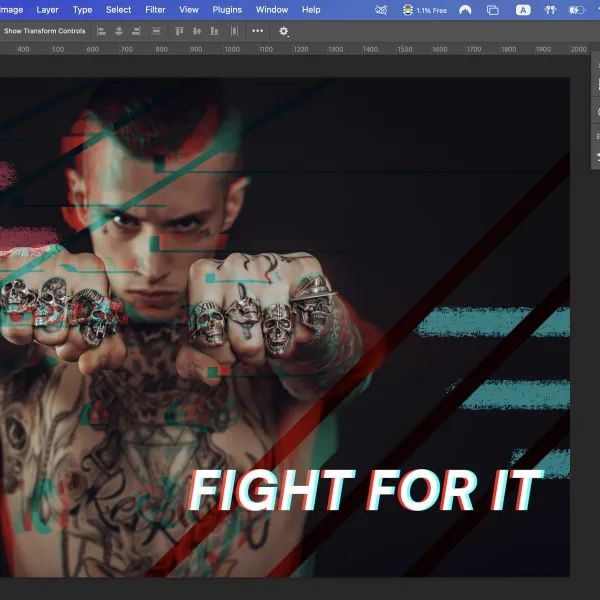Open the battery status menu
The height and width of the screenshot is (600, 600).
pyautogui.click(x=577, y=10)
